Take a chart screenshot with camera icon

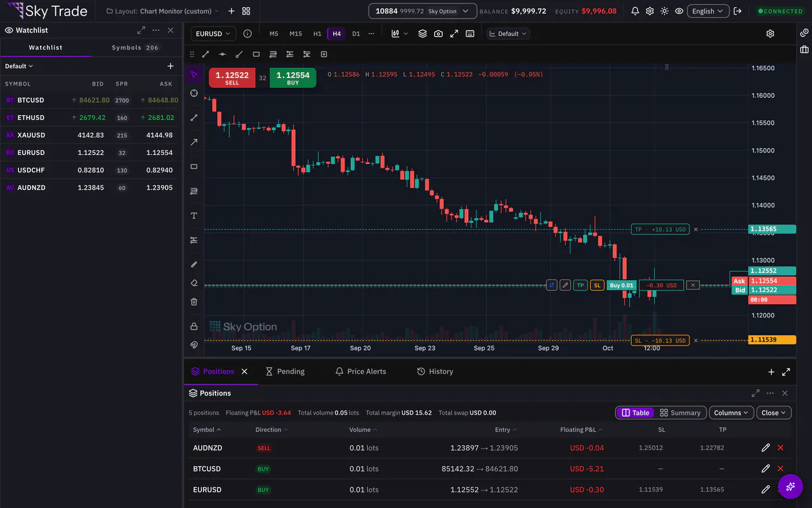(x=438, y=34)
